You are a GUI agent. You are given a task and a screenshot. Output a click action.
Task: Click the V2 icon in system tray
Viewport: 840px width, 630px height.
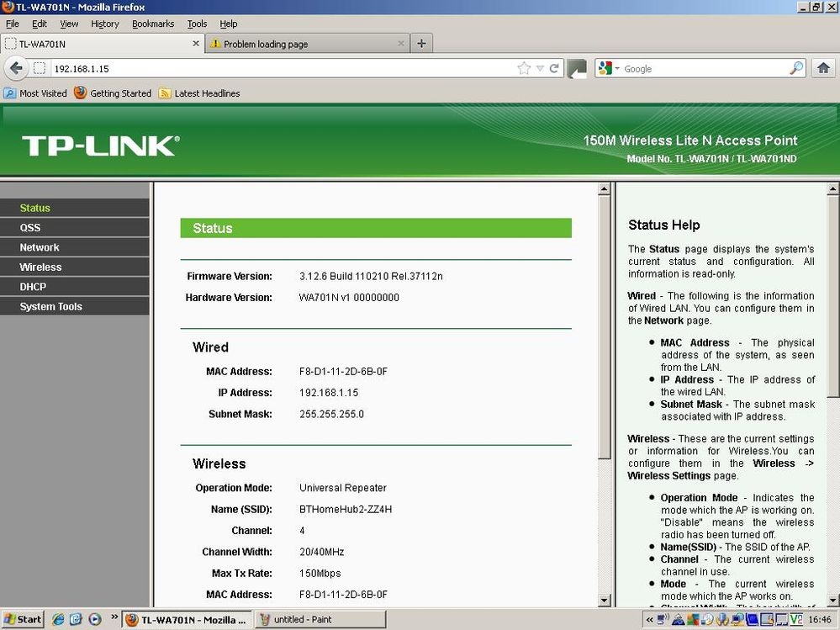tap(796, 620)
